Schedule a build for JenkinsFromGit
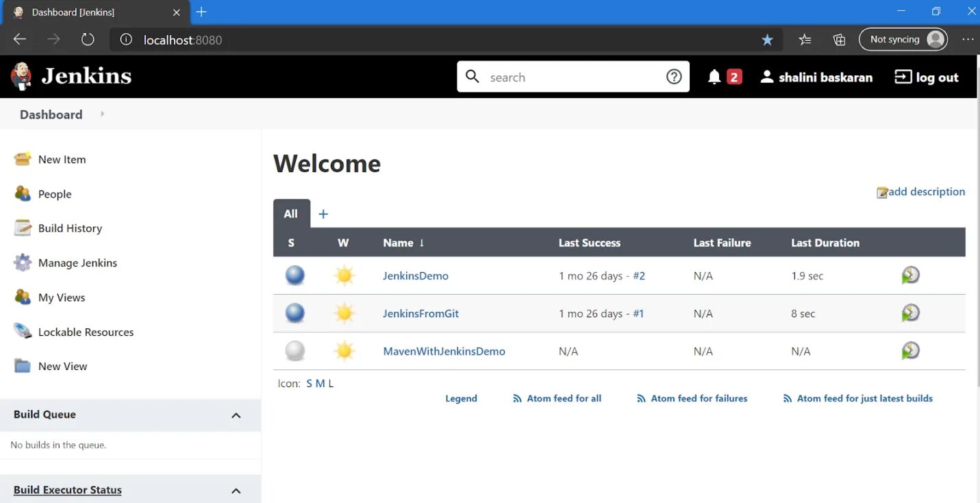Viewport: 980px width, 503px height. coord(910,313)
